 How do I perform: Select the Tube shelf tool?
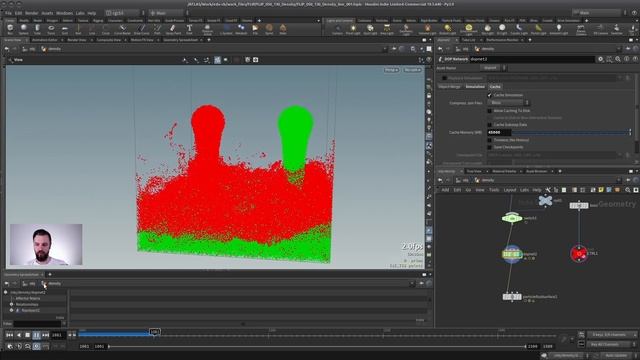pyautogui.click(x=37, y=29)
